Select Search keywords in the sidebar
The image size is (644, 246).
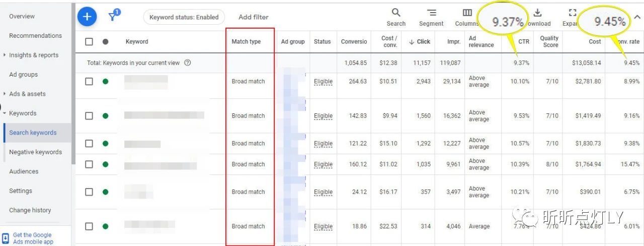pos(33,133)
